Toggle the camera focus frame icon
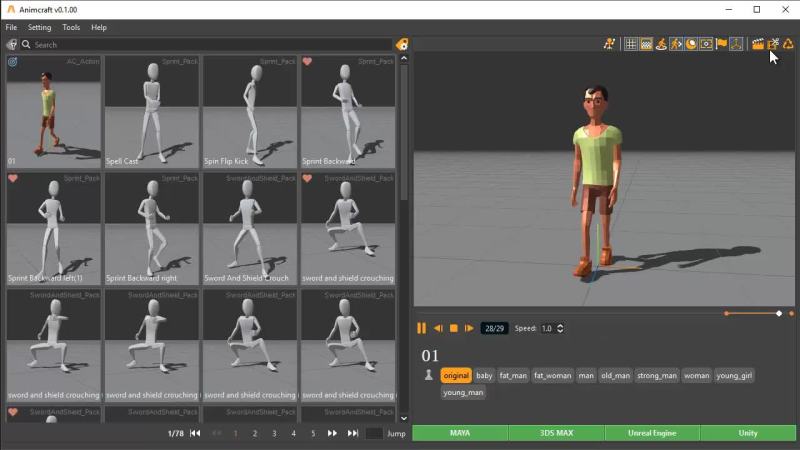 click(706, 44)
